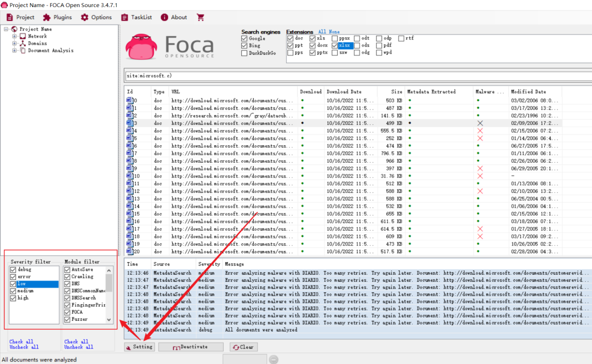Toggle the high severity filter
Screen dimensions: 592x364
13,298
